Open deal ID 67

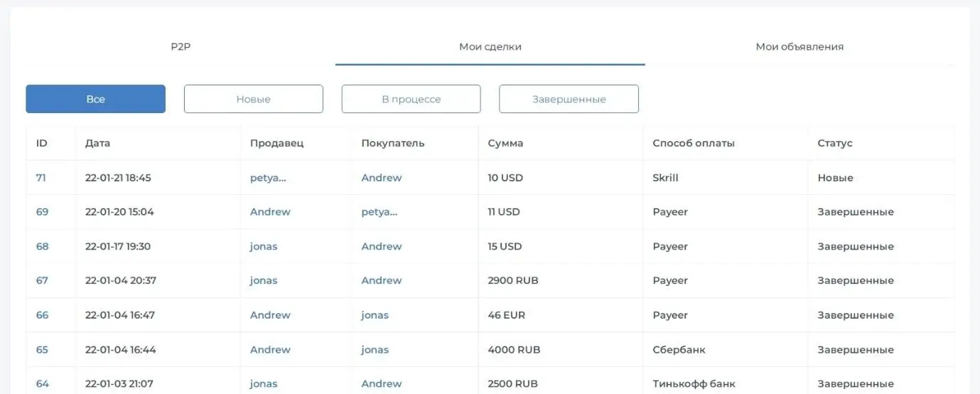coord(42,281)
